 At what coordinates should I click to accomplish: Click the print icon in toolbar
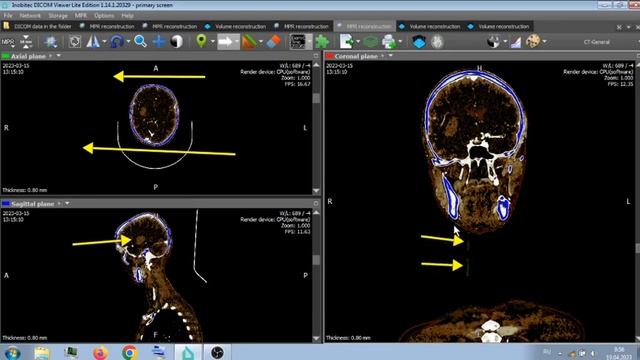point(389,42)
